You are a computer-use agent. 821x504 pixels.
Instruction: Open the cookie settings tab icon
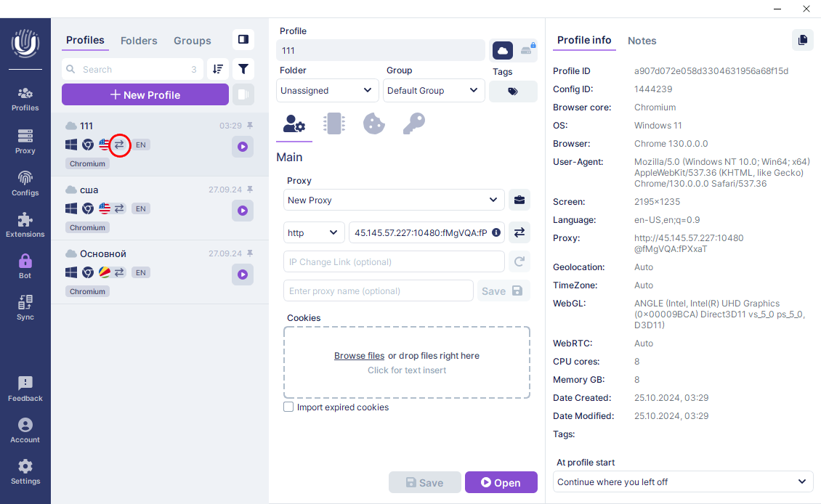point(373,123)
